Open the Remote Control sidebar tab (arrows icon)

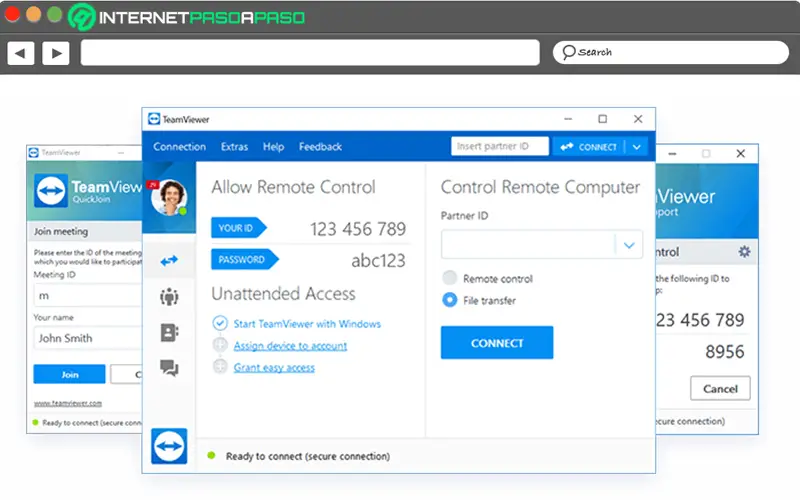click(169, 261)
